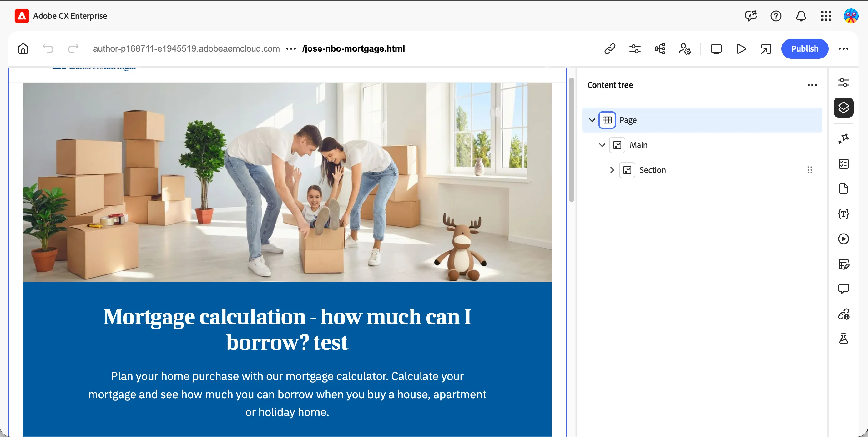Open the feedback chat sparkle icon
868x437 pixels.
click(751, 16)
